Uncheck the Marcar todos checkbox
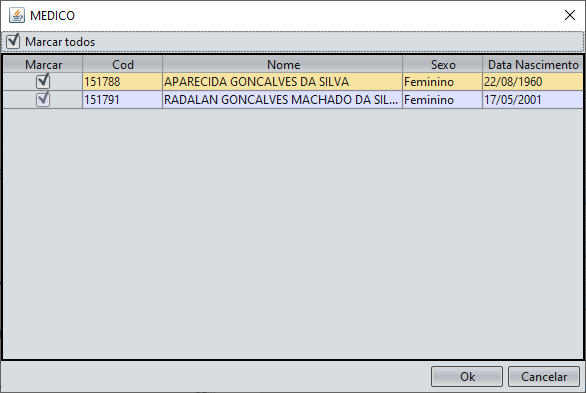The width and height of the screenshot is (586, 393). 13,41
